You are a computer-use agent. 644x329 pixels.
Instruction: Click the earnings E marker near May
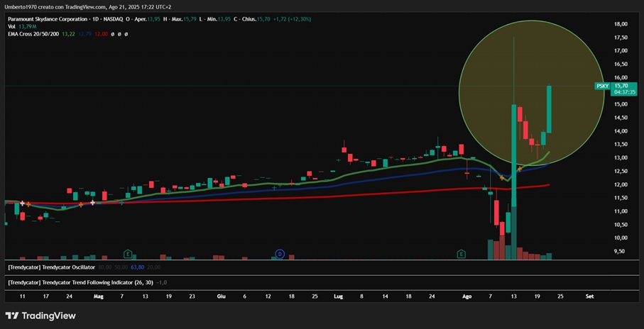[128, 254]
